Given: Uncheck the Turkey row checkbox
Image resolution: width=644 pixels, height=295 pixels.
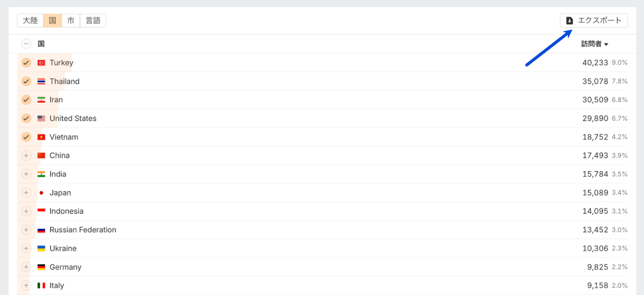Looking at the screenshot, I should pos(26,63).
